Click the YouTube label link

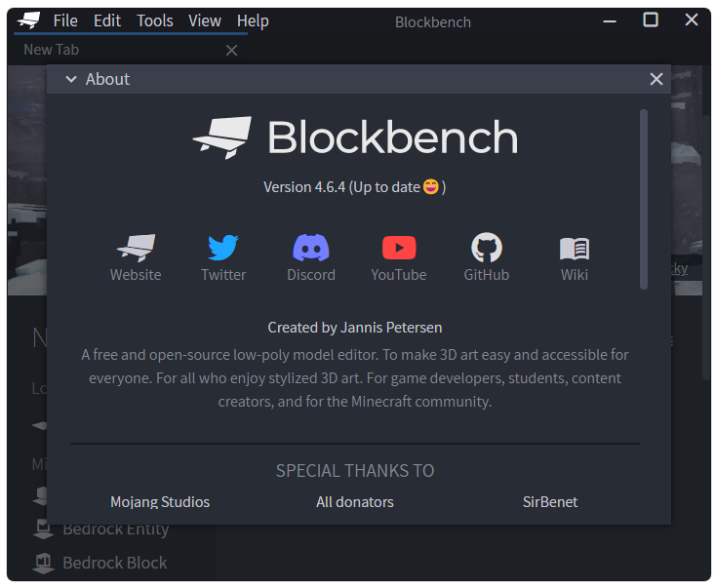point(399,275)
